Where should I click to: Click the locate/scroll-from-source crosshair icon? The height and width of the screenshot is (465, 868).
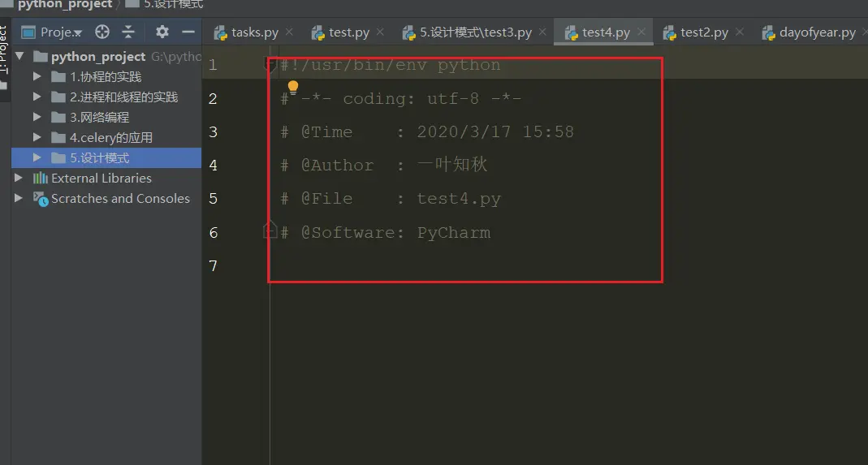[x=102, y=32]
